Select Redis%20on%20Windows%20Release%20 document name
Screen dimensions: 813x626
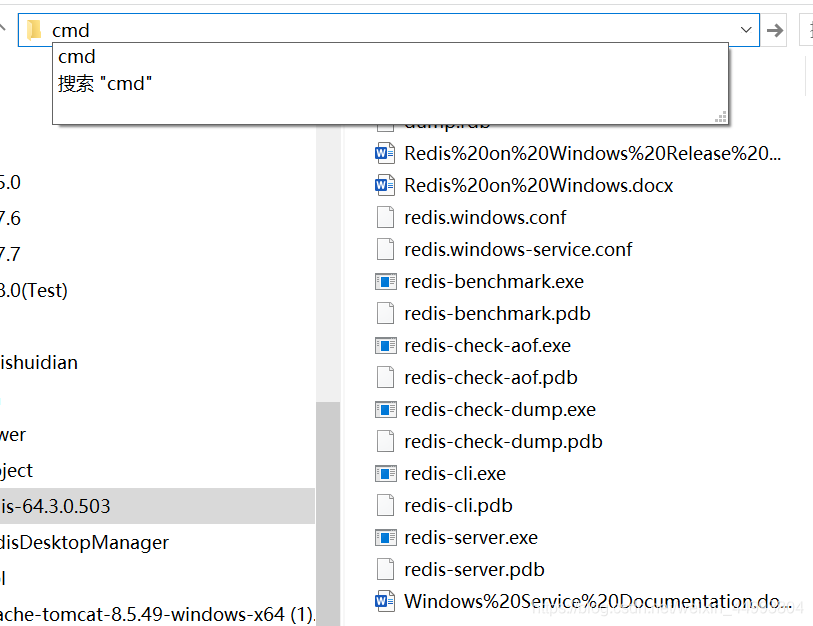[592, 154]
